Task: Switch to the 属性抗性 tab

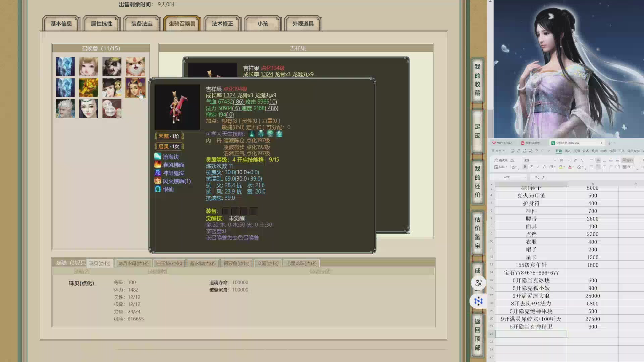Action: coord(102,23)
